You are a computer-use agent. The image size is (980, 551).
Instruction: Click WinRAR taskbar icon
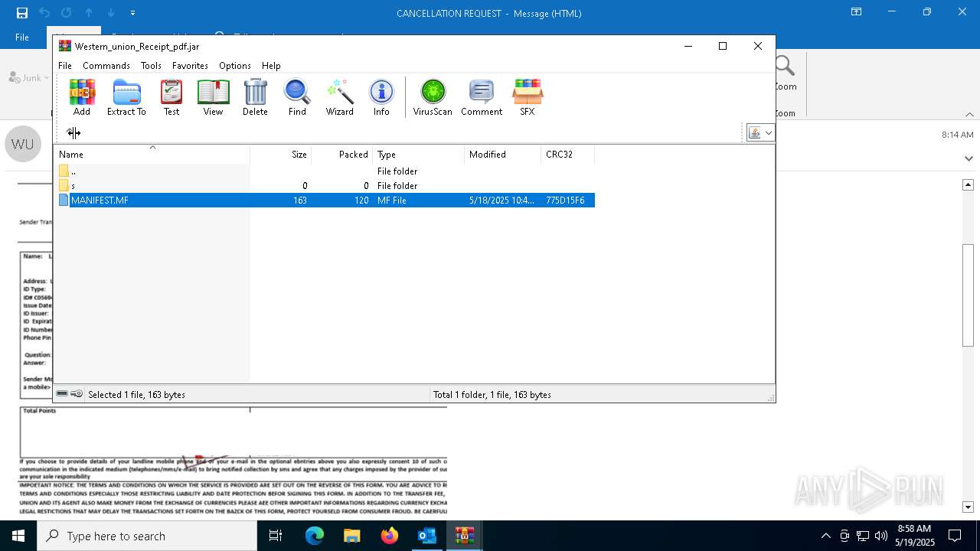point(465,536)
